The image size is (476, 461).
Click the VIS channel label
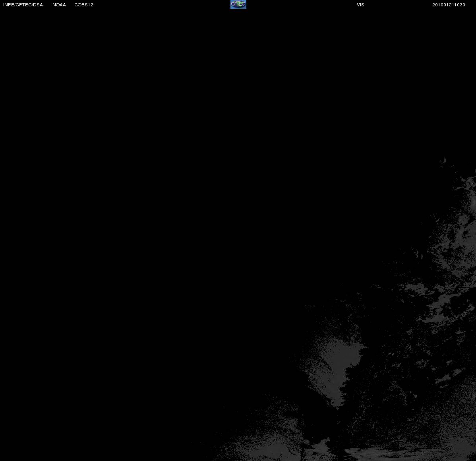click(360, 5)
